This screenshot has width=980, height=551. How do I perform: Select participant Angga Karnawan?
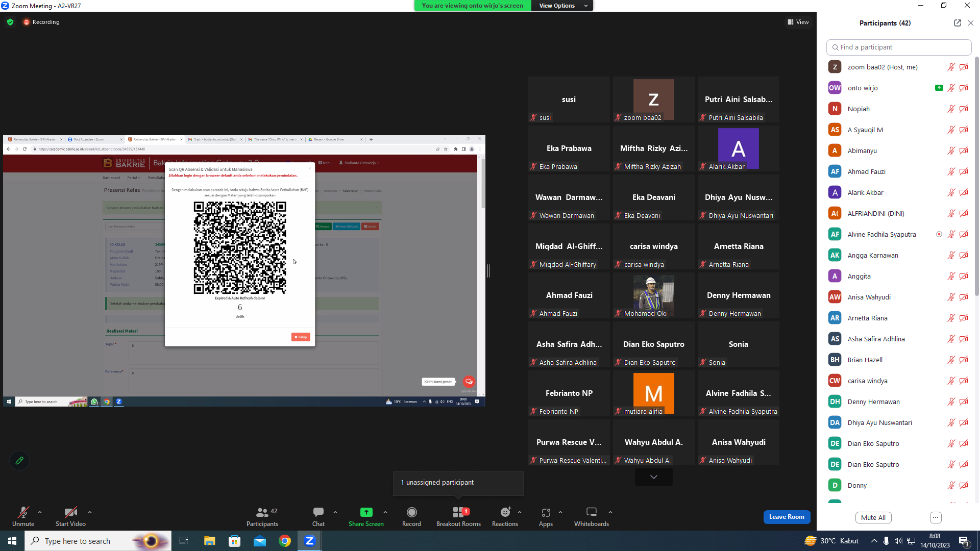point(899,255)
